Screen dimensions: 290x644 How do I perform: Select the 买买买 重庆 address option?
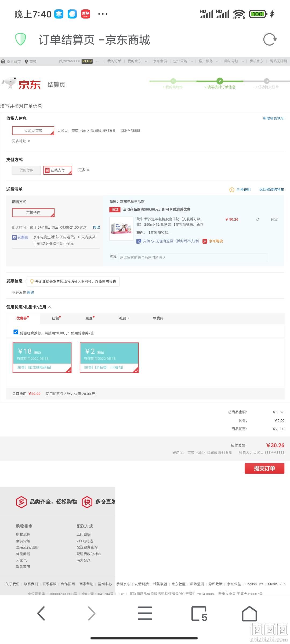pyautogui.click(x=33, y=131)
